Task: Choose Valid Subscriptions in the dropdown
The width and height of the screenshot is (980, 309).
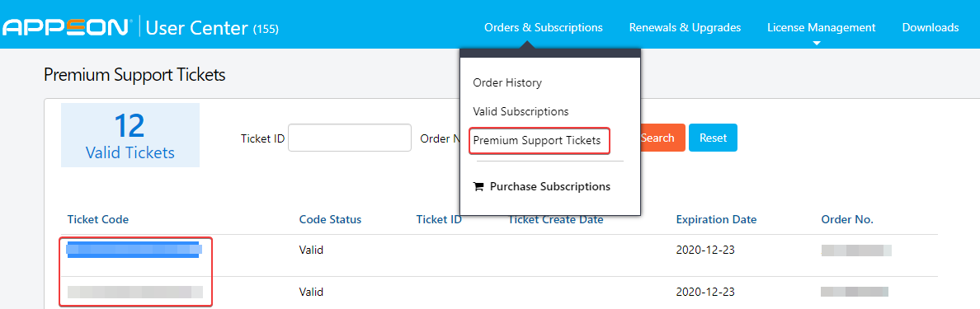Action: pyautogui.click(x=521, y=111)
